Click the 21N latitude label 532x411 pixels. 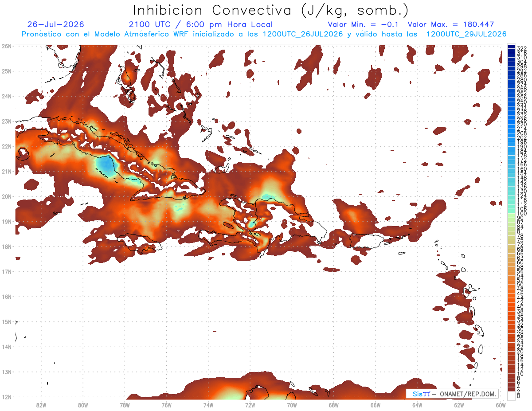point(7,171)
